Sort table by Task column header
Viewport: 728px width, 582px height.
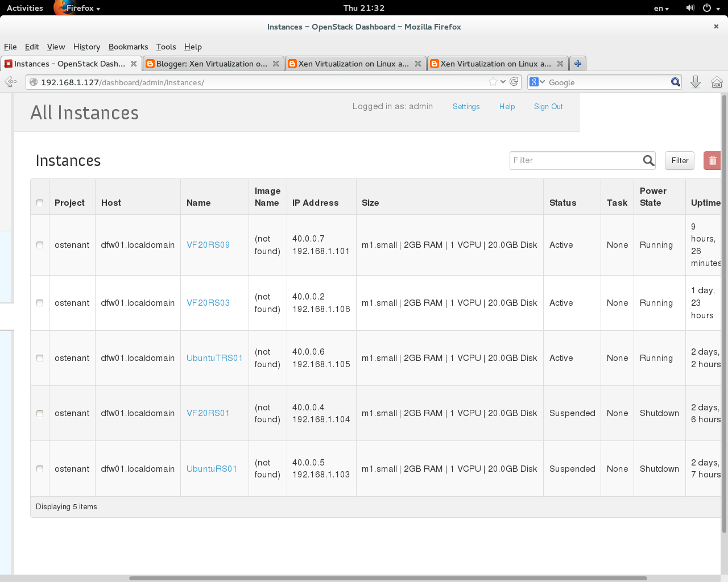[x=617, y=203]
